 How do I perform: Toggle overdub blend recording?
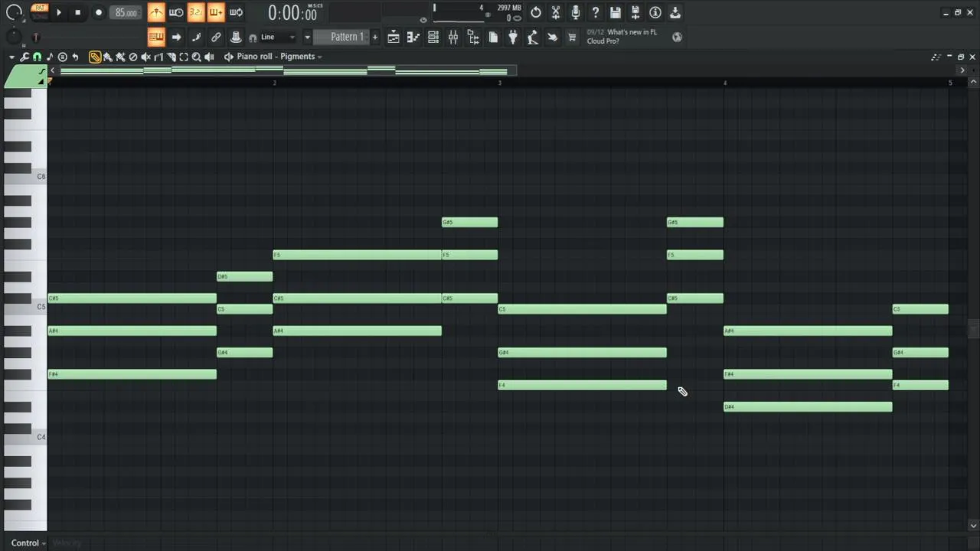(216, 12)
